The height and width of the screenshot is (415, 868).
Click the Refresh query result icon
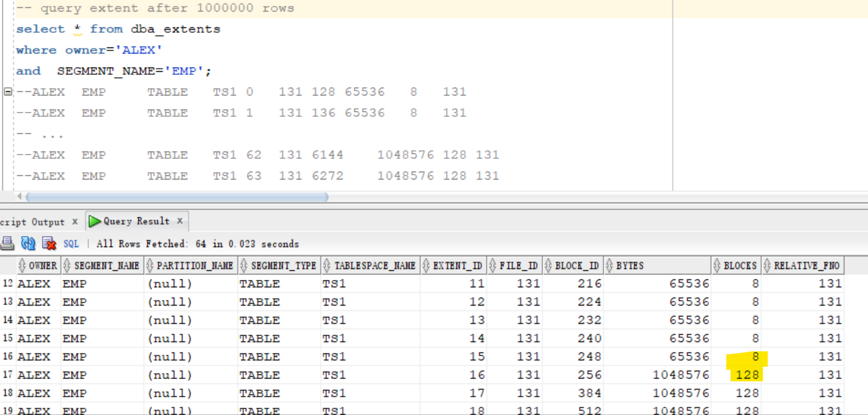click(29, 244)
